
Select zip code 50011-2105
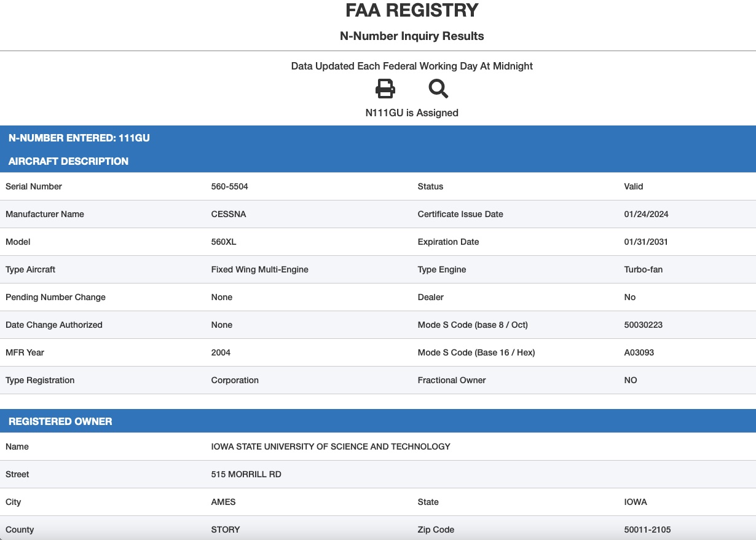tap(647, 530)
